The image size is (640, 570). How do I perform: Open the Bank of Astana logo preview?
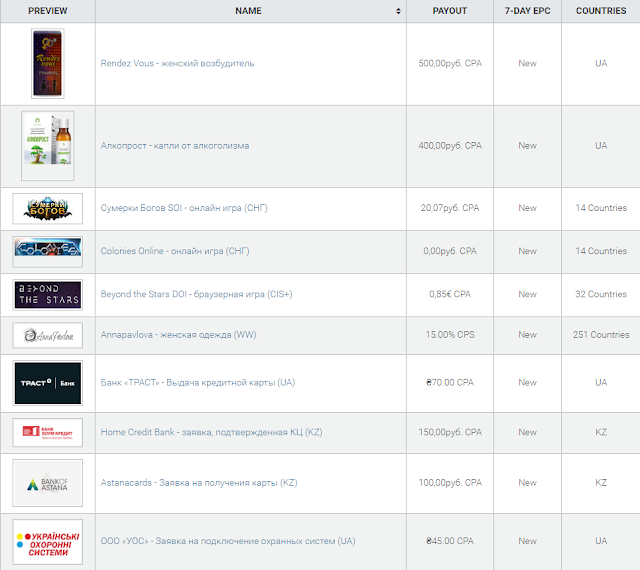[48, 483]
